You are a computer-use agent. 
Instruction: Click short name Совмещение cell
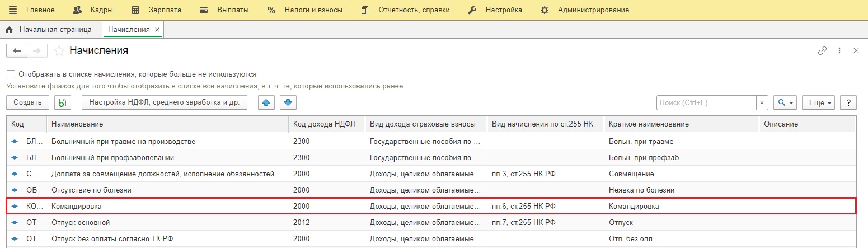coord(682,174)
